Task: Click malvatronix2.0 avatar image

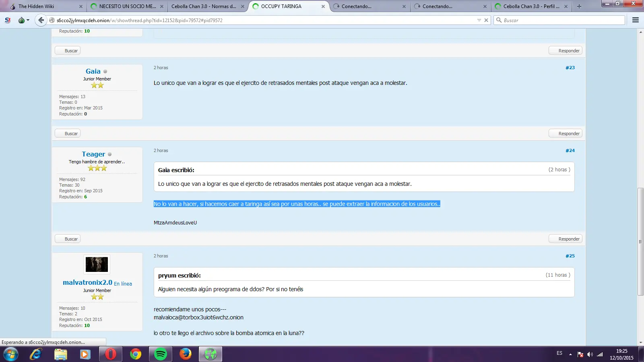Action: click(97, 264)
